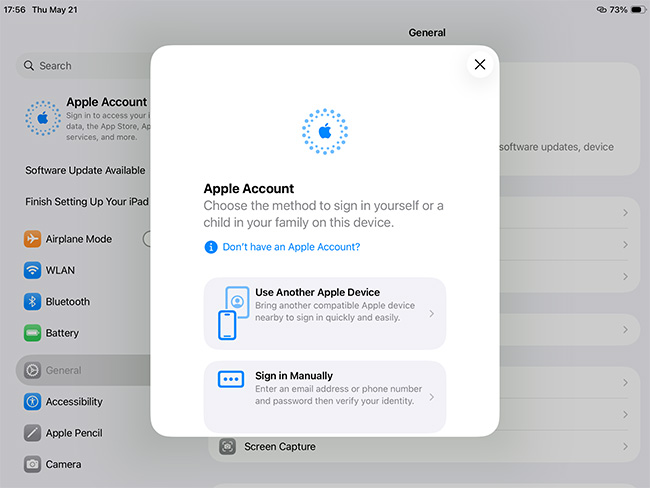Expand the Screen Capture row chevron
The height and width of the screenshot is (488, 650).
[625, 447]
